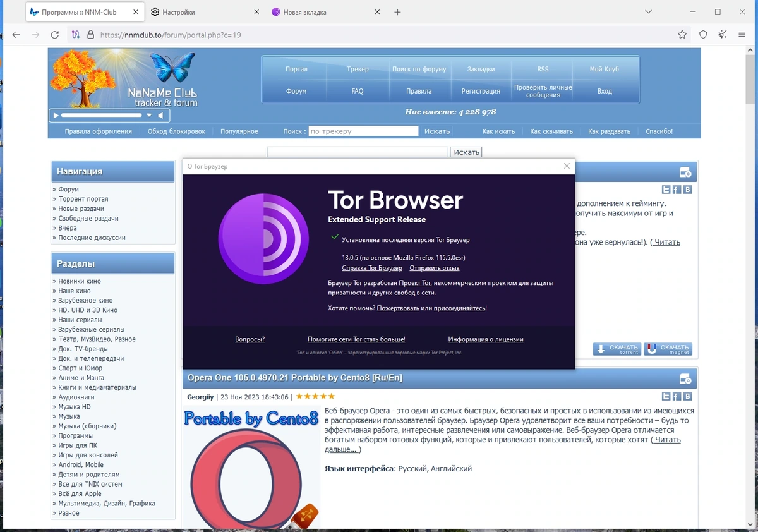The height and width of the screenshot is (532, 758).
Task: Open the Популярное link
Action: click(239, 131)
